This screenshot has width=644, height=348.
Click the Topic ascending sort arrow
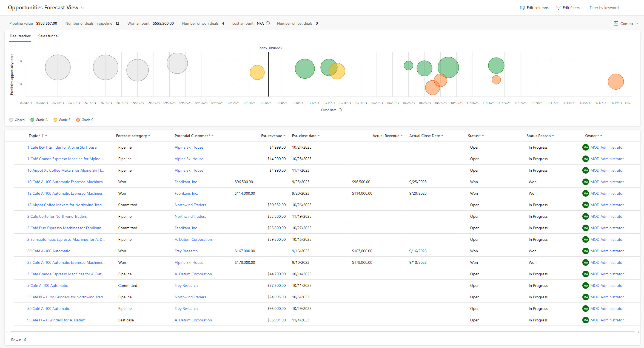[x=42, y=135]
